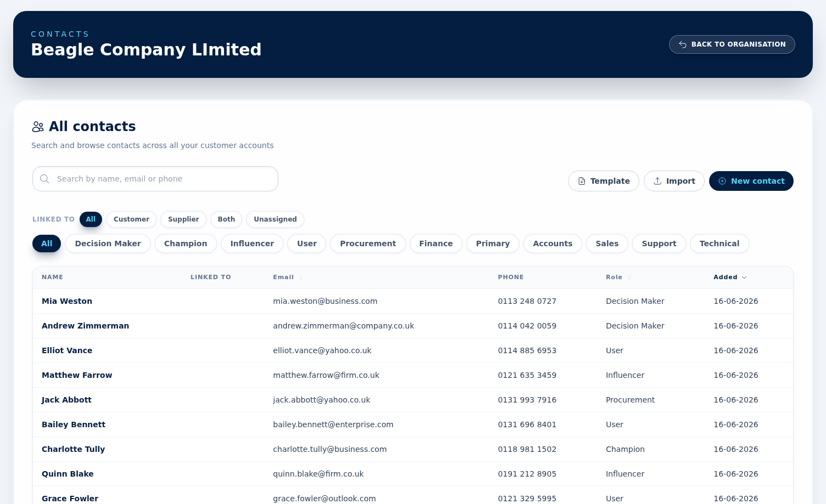This screenshot has width=826, height=504.
Task: Focus the search by name, email or phone field
Action: coord(155,179)
